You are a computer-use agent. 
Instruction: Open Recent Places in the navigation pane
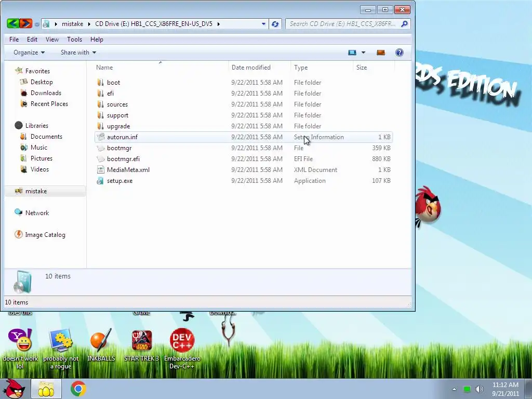point(49,103)
